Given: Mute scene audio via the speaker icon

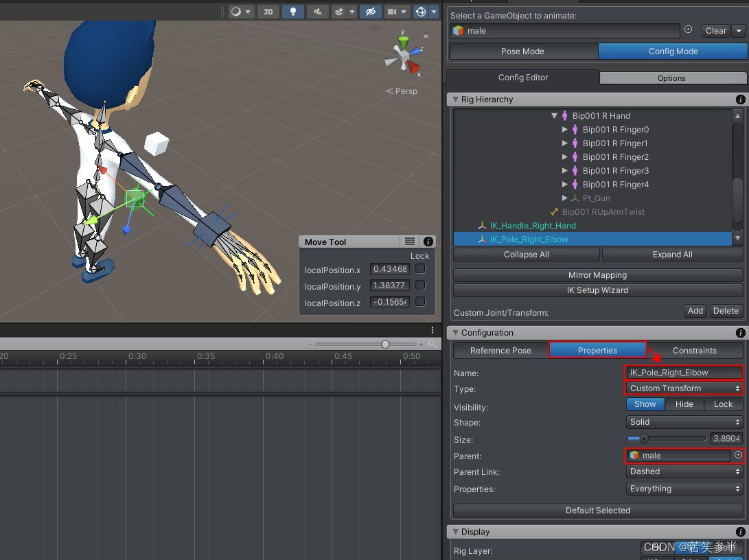Looking at the screenshot, I should (x=318, y=12).
